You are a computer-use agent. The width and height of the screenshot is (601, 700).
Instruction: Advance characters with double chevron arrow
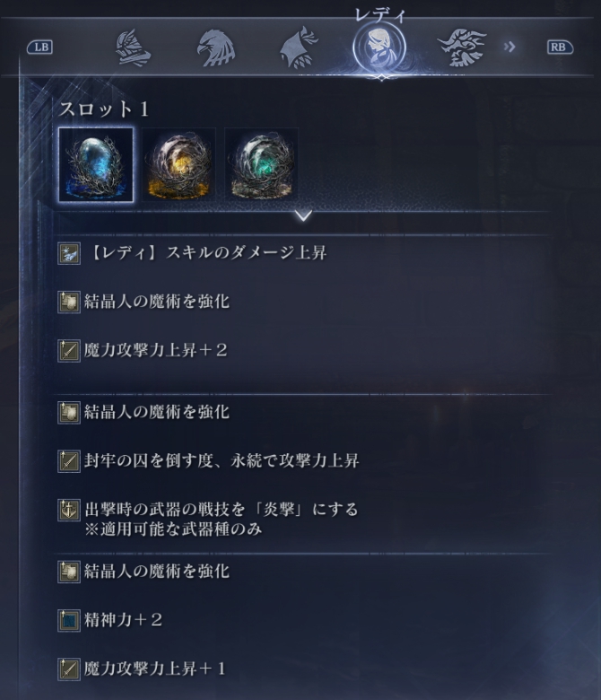click(x=510, y=47)
